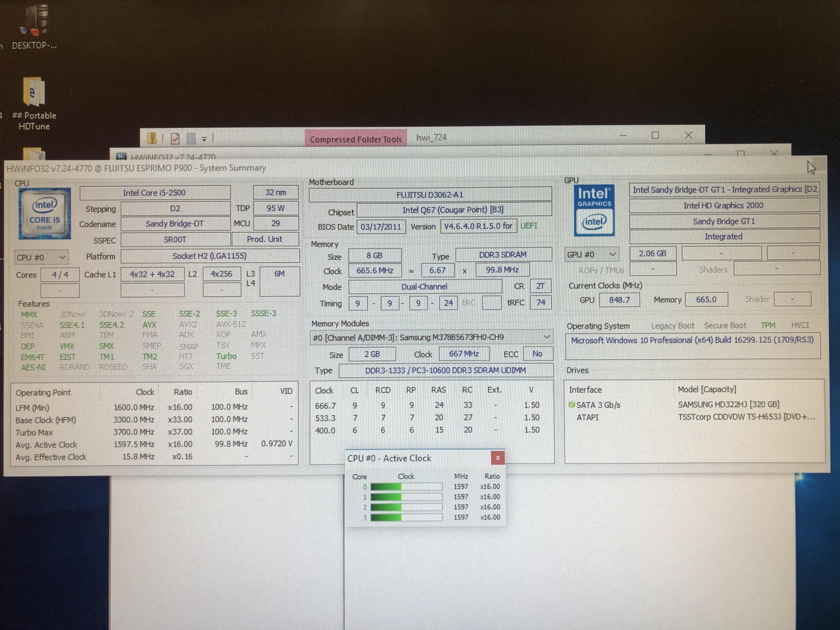
Task: Open the Portable HDTune desktop folder
Action: click(x=34, y=104)
